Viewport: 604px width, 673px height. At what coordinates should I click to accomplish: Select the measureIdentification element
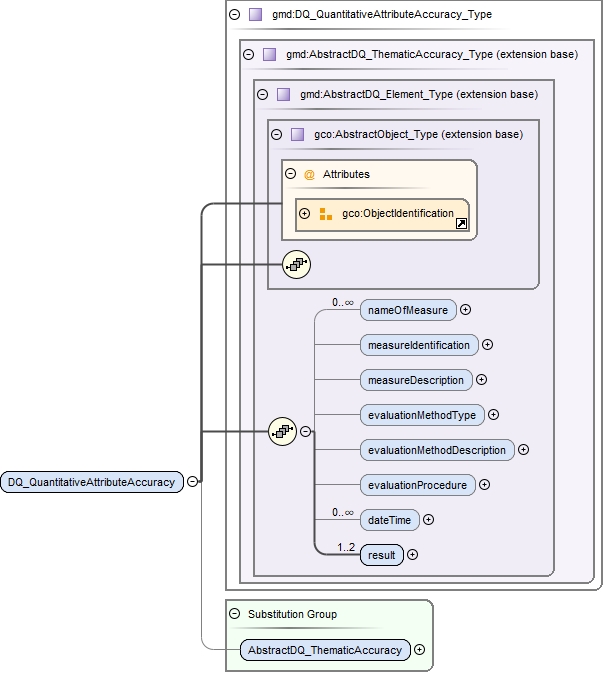pos(418,345)
